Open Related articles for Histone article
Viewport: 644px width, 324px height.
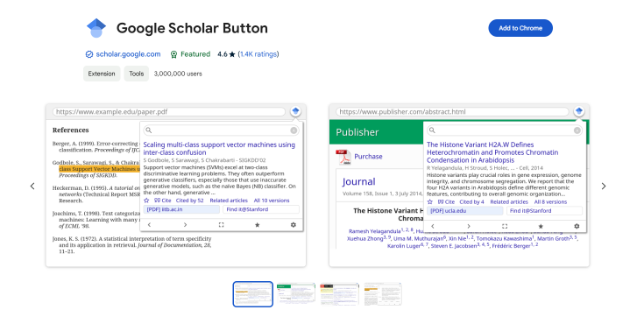[x=509, y=202]
